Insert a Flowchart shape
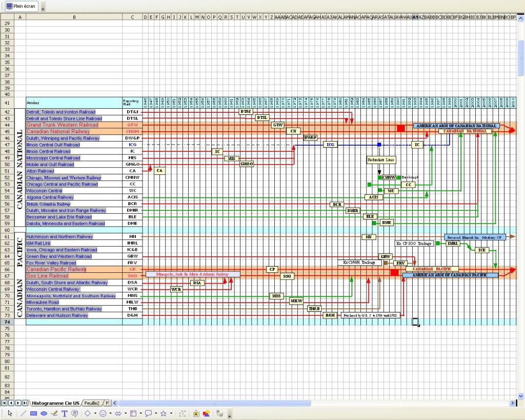Viewport: 525px width, 420px height. coord(133,413)
